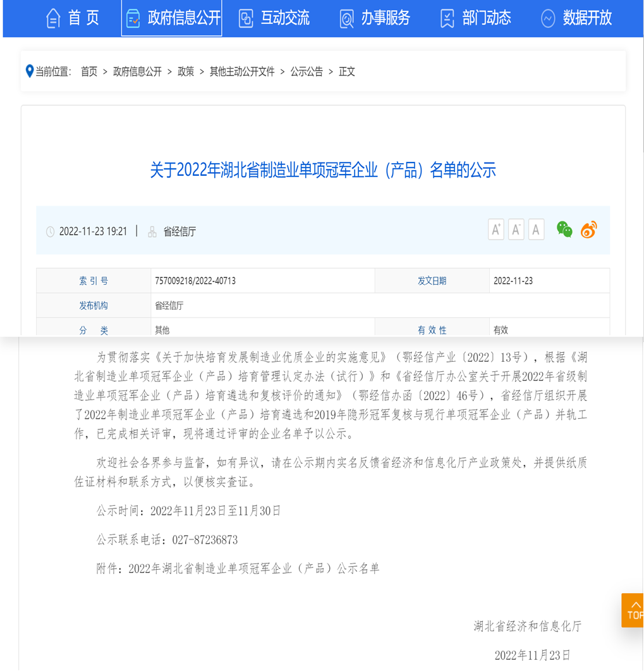Click the article title heading
This screenshot has height=671, width=644.
click(323, 169)
